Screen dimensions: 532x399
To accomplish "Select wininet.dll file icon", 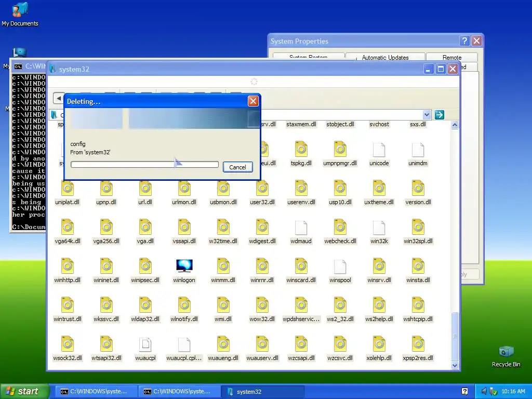I will pos(106,266).
